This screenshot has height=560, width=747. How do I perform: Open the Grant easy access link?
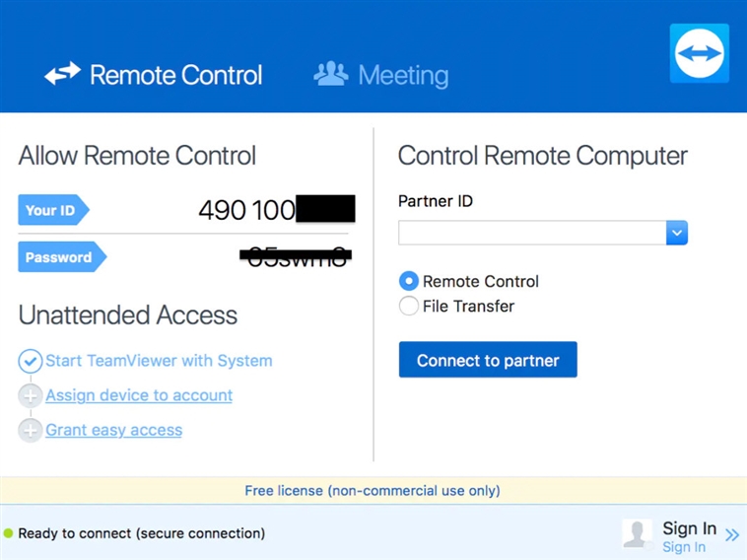tap(113, 430)
